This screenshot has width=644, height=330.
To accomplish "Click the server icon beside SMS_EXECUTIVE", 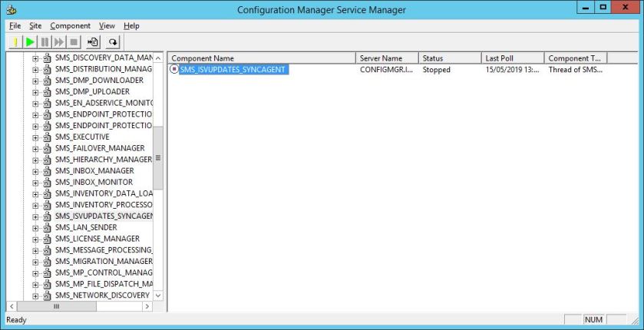I will 48,137.
